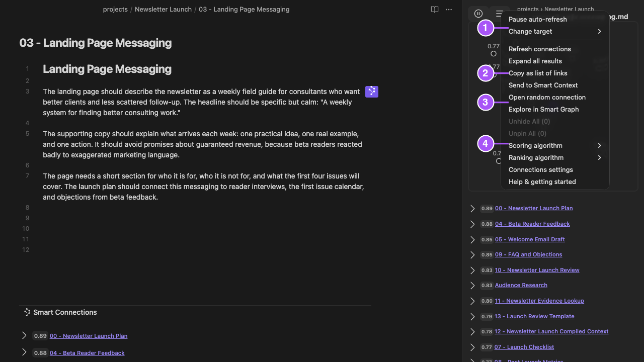The width and height of the screenshot is (644, 362).
Task: Open the 07 - Launch Checklist link
Action: point(524,347)
